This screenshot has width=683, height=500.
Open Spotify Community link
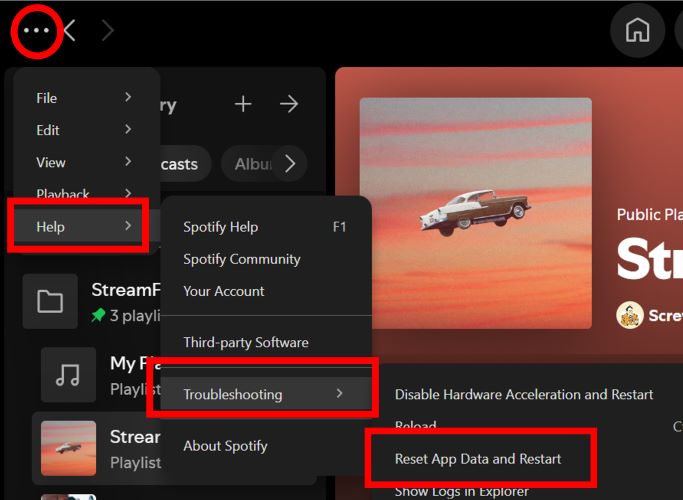pos(242,259)
